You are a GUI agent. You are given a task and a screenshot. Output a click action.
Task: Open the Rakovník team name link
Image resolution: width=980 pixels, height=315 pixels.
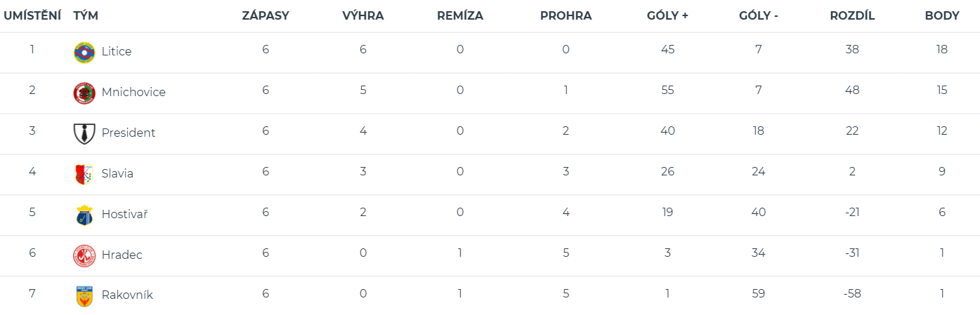coord(127,295)
